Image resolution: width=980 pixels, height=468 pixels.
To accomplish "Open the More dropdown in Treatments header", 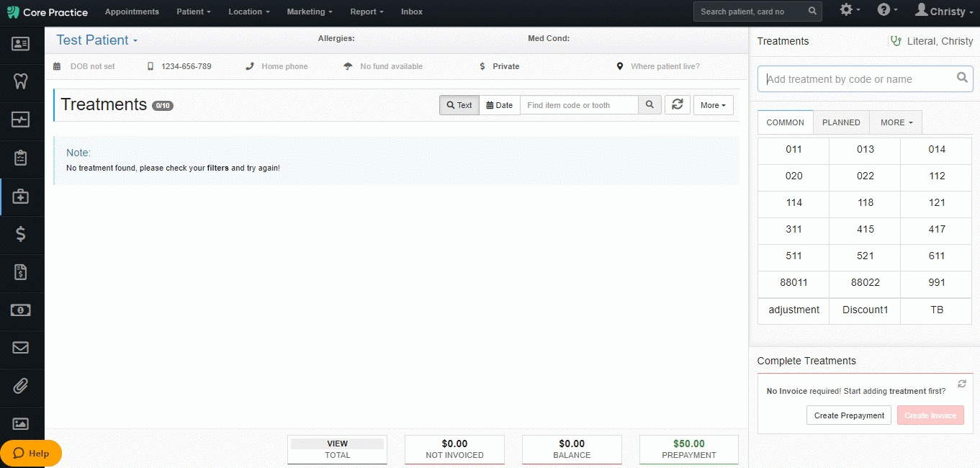I will pos(714,105).
